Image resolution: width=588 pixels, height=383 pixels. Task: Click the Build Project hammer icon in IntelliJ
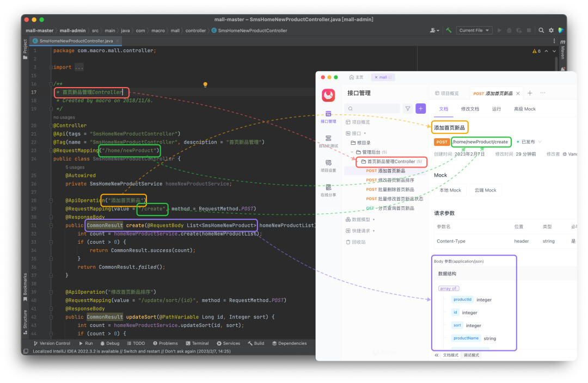pos(449,30)
